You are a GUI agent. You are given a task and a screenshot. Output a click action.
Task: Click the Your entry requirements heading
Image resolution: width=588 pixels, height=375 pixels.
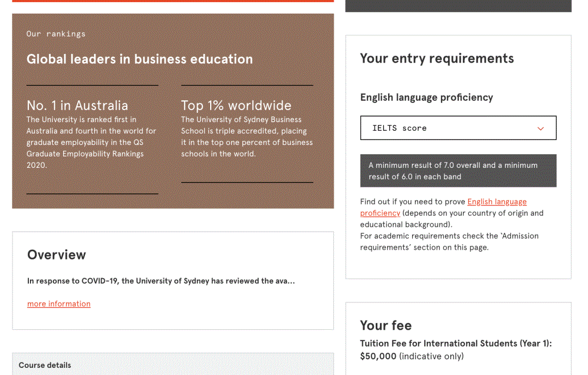[x=437, y=58]
